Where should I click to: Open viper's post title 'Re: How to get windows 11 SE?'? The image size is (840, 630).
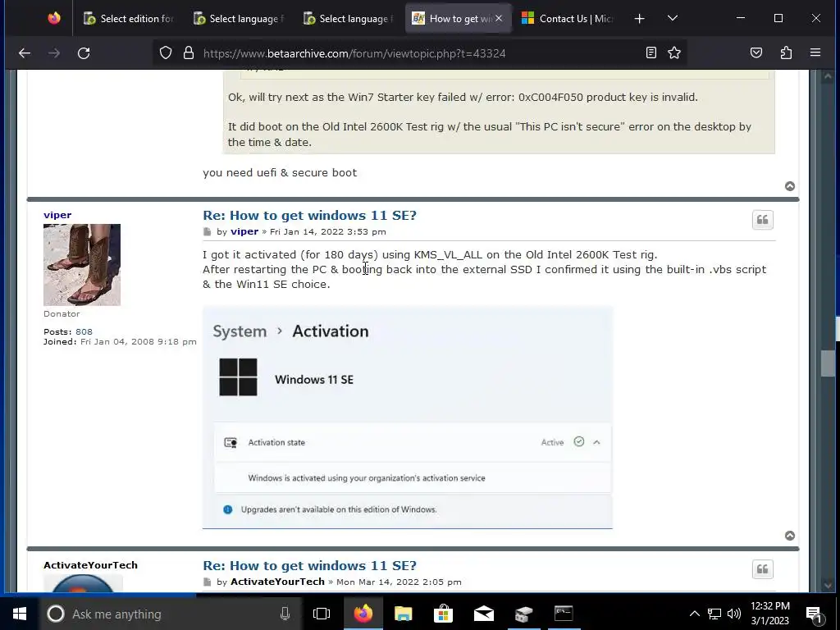tap(309, 216)
